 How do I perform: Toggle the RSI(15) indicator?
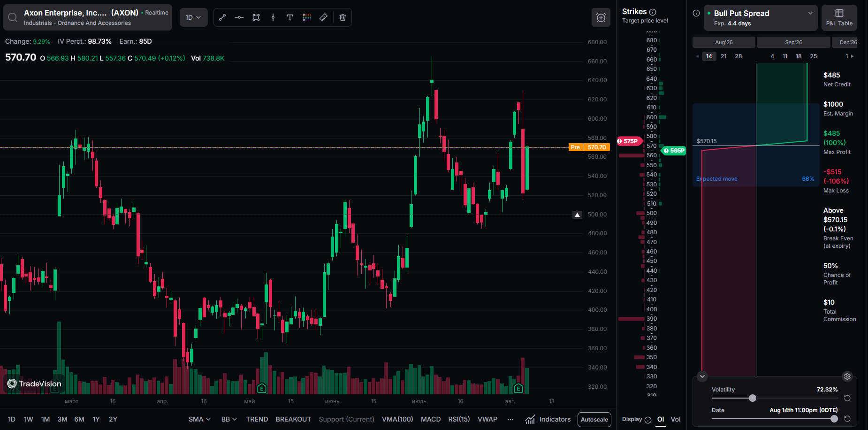[459, 419]
